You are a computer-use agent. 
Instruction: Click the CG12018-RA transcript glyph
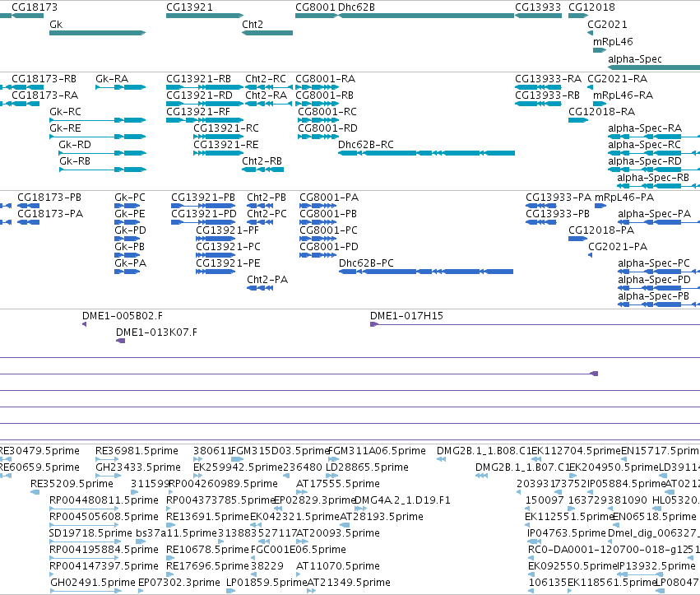578,120
